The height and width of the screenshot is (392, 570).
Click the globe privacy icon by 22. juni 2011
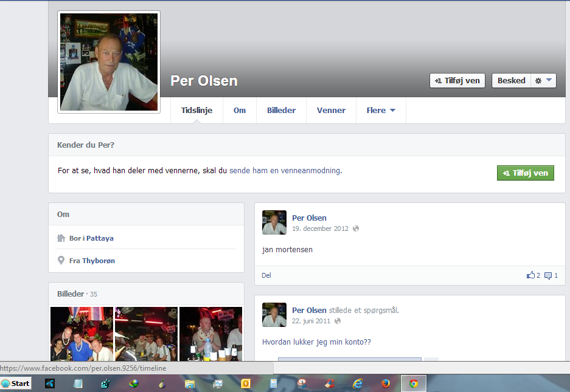tap(338, 321)
